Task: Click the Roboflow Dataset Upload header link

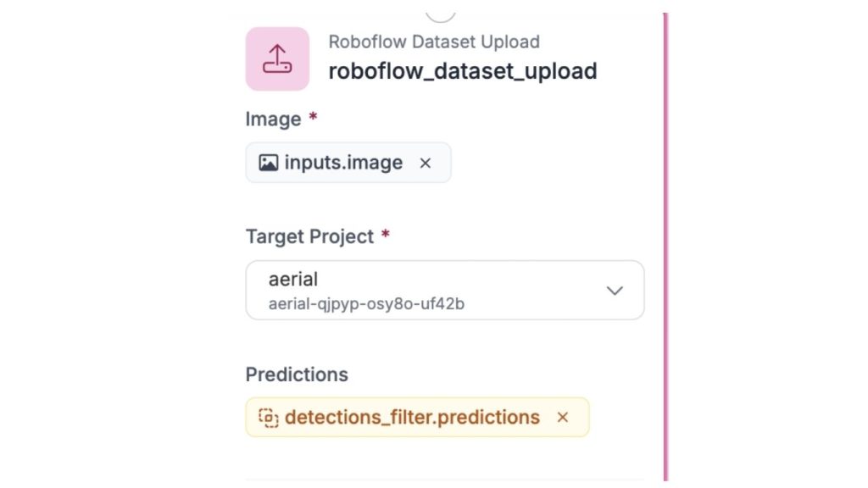Action: 434,42
